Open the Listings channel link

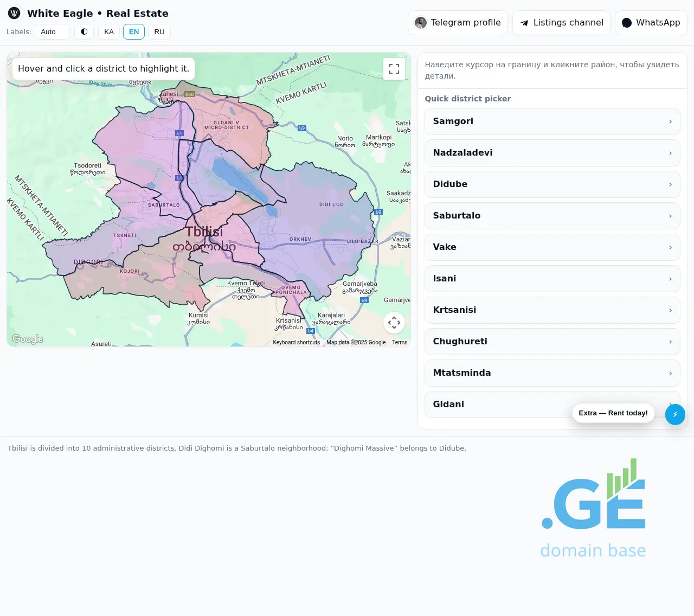(x=561, y=23)
